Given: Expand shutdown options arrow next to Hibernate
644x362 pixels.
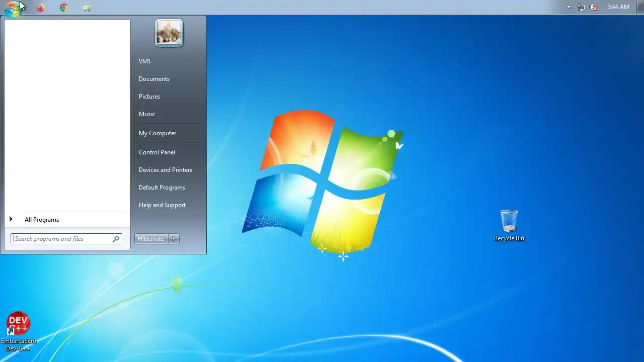Looking at the screenshot, I should (x=174, y=239).
